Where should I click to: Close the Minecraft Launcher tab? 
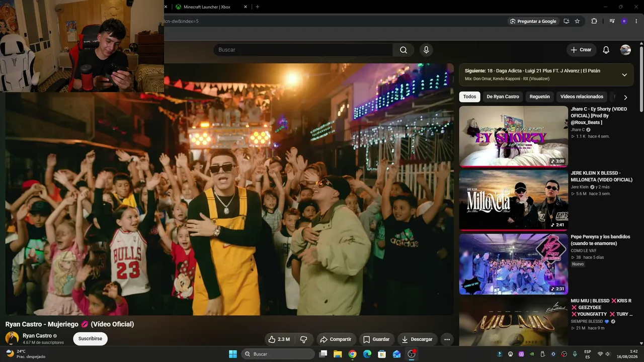coord(246,7)
